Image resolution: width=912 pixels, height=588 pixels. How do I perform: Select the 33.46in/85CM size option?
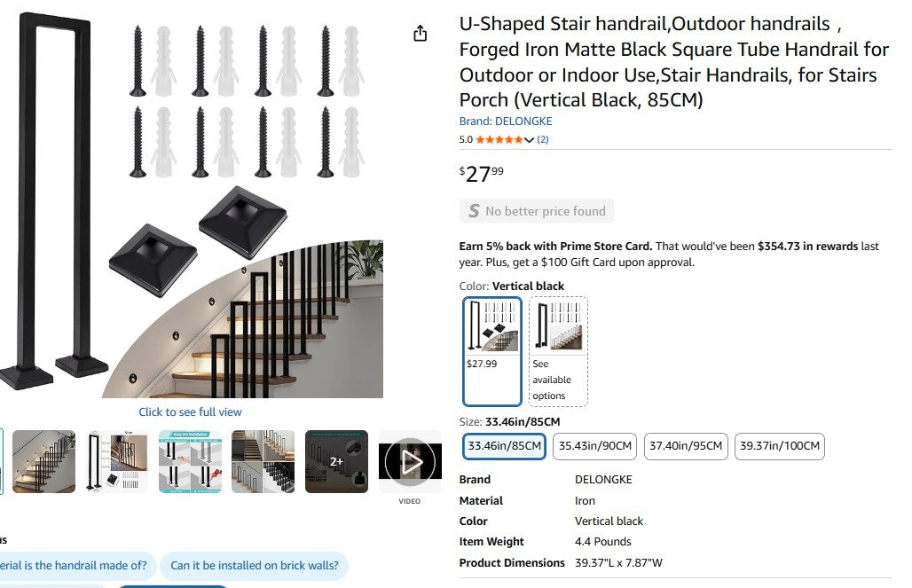[x=504, y=446]
